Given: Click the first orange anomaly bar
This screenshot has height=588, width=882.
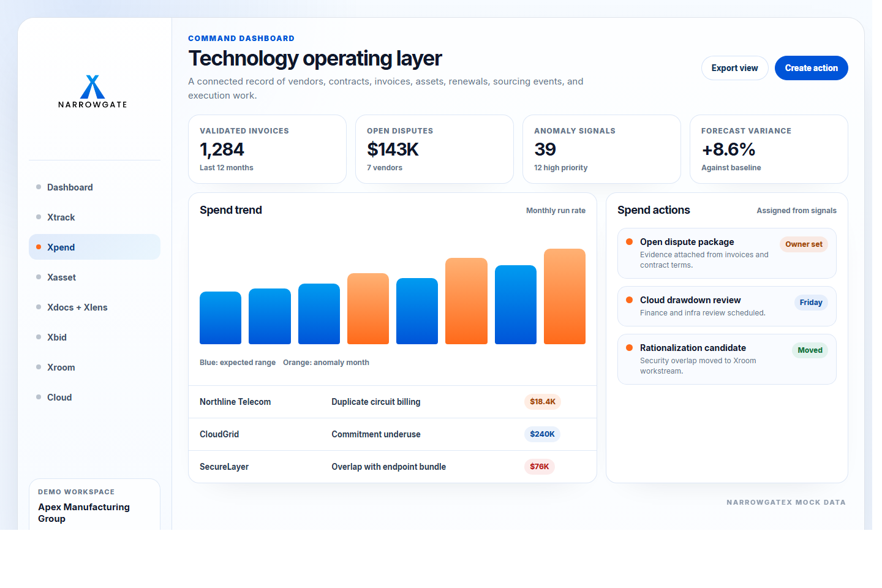Looking at the screenshot, I should click(x=368, y=309).
